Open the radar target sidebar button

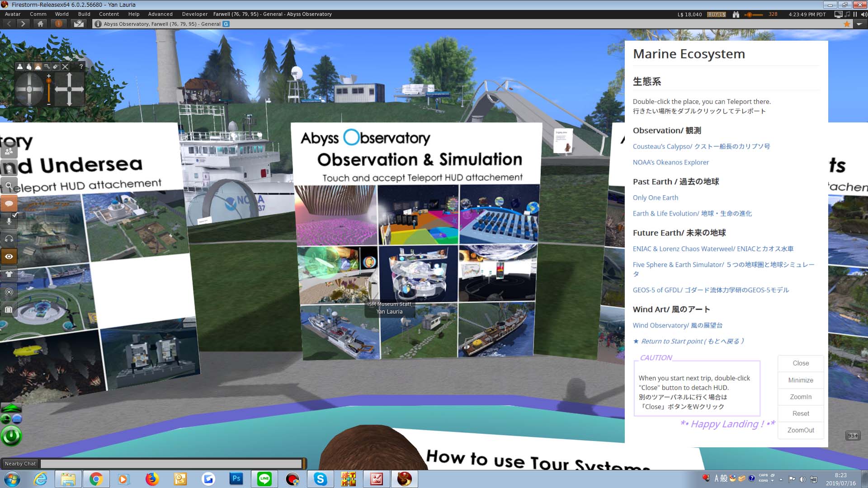tap(9, 292)
